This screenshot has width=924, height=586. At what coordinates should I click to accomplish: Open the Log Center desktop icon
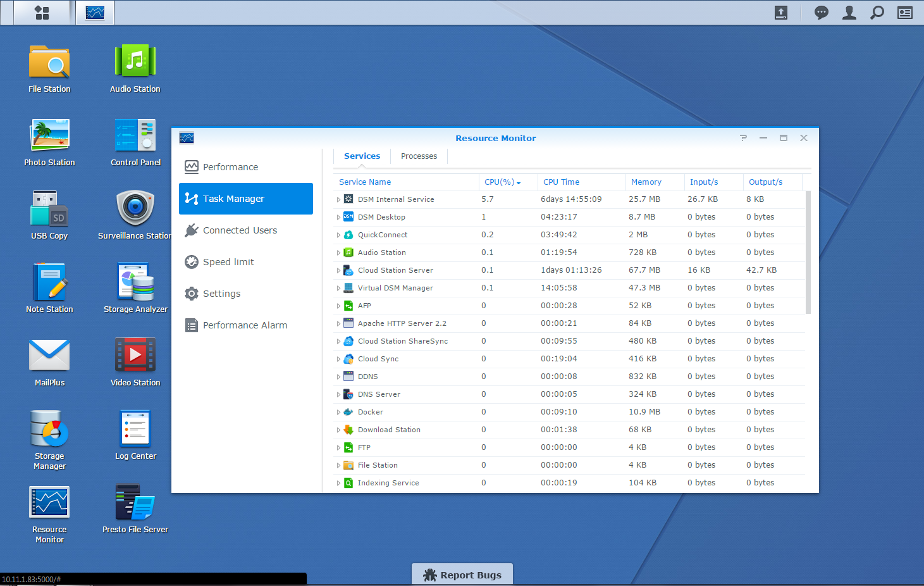tap(135, 429)
